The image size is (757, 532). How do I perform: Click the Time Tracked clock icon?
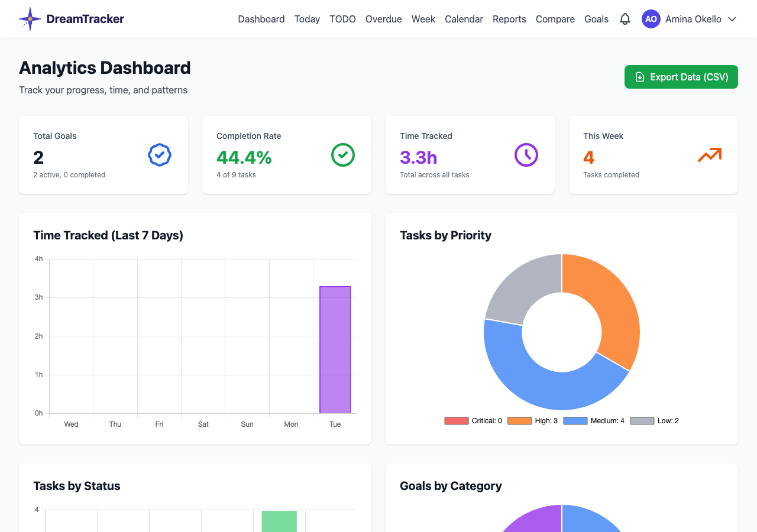[x=526, y=155]
